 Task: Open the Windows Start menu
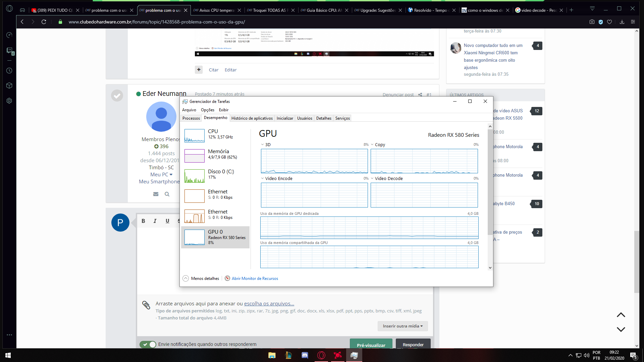(8, 355)
